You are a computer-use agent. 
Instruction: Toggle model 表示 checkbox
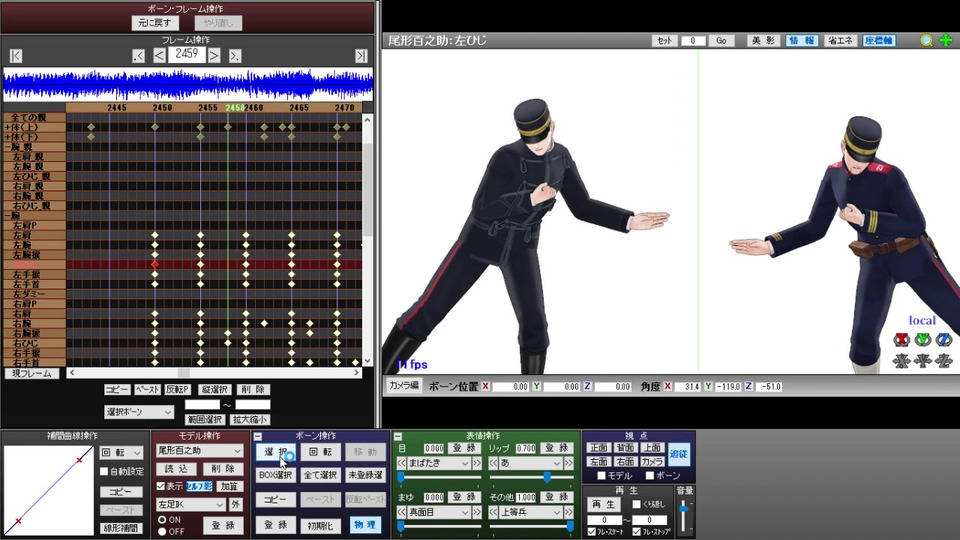[161, 486]
